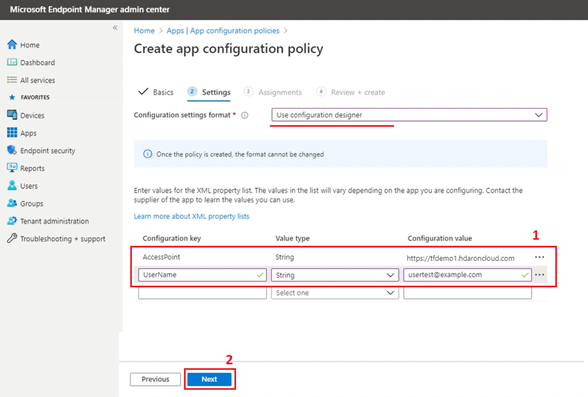Click the usertest@example.com value field
Image resolution: width=588 pixels, height=397 pixels.
pyautogui.click(x=467, y=275)
